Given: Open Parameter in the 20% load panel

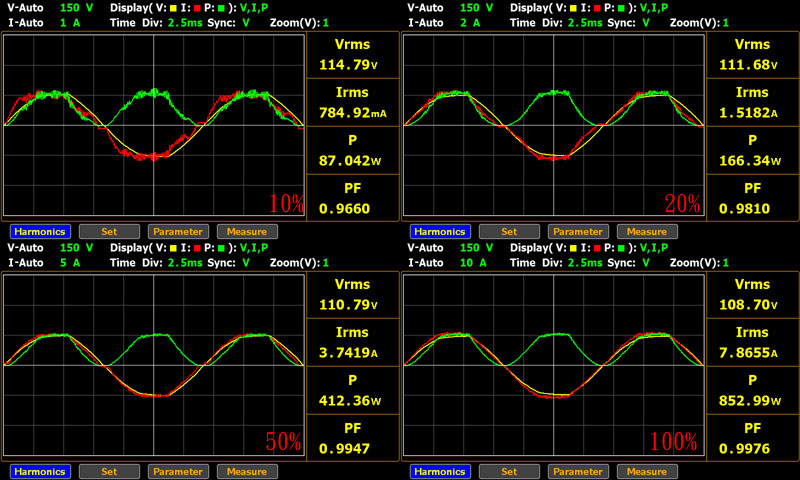Looking at the screenshot, I should 578,232.
